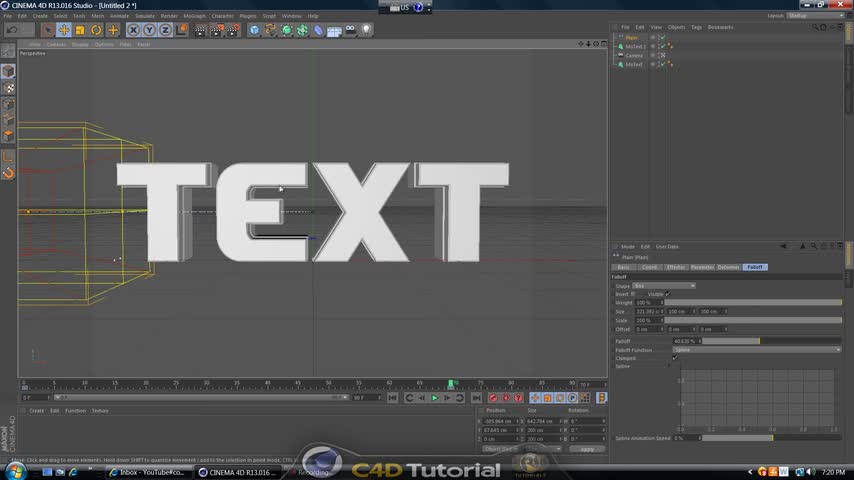854x480 pixels.
Task: Toggle the Z axis lock
Action: click(x=165, y=30)
